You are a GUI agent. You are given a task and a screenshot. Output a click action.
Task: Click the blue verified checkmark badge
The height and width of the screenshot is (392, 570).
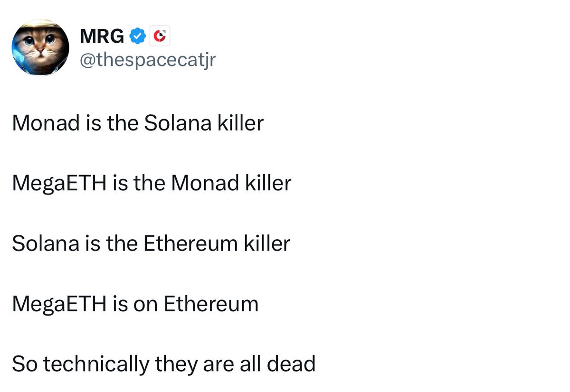click(138, 37)
